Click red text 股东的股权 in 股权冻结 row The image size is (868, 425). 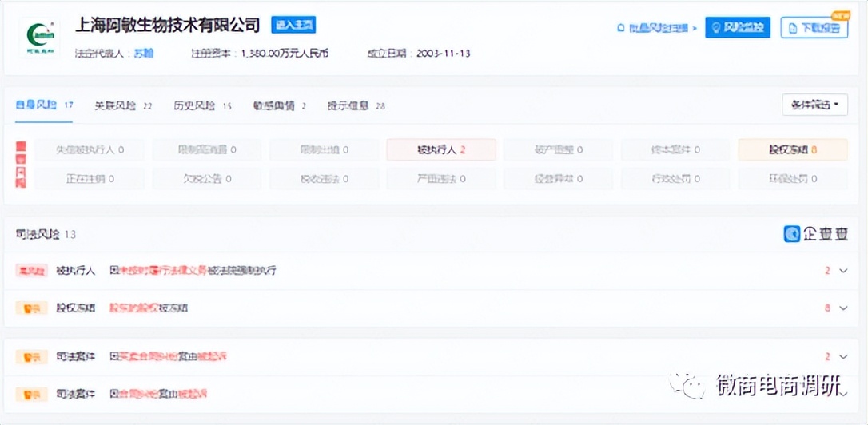pyautogui.click(x=134, y=308)
